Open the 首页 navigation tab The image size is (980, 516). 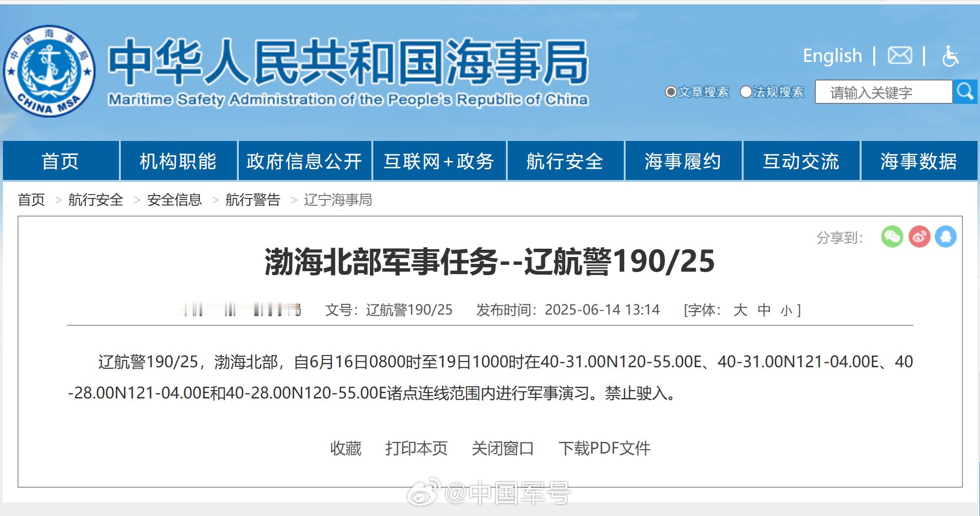(60, 161)
